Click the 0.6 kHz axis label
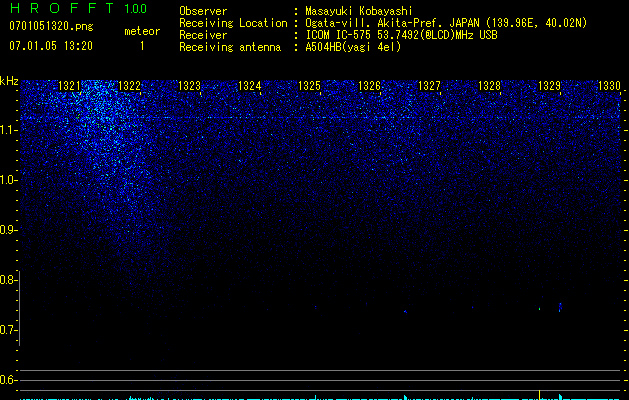This screenshot has height=400, width=629. point(8,380)
